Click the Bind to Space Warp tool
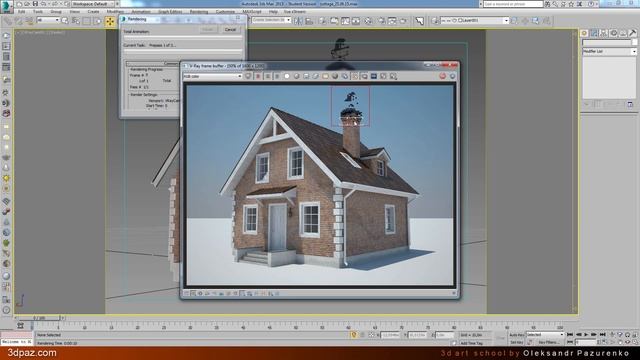The height and width of the screenshot is (360, 640). coord(29,20)
